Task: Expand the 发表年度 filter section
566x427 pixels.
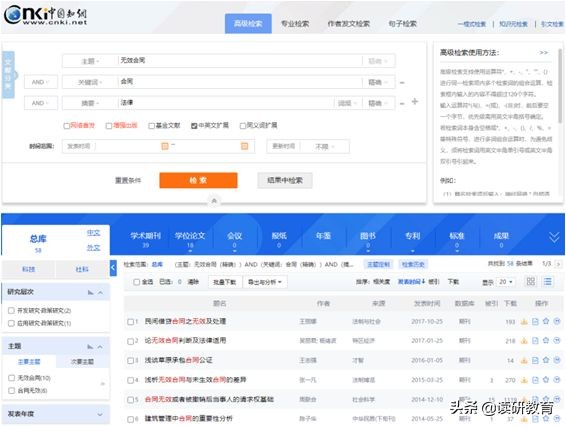Action: [100, 414]
